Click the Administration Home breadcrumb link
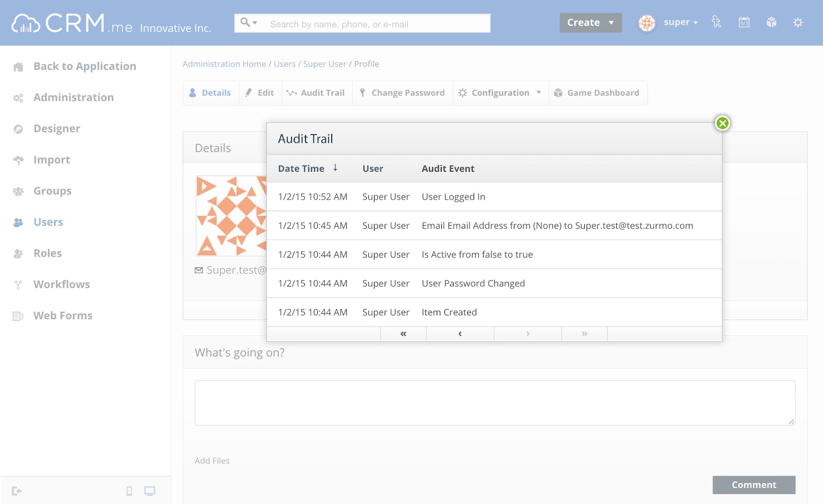Image resolution: width=823 pixels, height=504 pixels. pos(224,64)
